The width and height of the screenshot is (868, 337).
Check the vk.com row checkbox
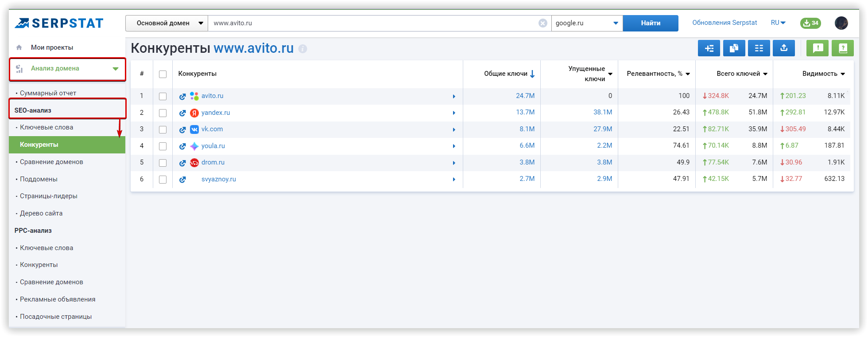coord(163,129)
